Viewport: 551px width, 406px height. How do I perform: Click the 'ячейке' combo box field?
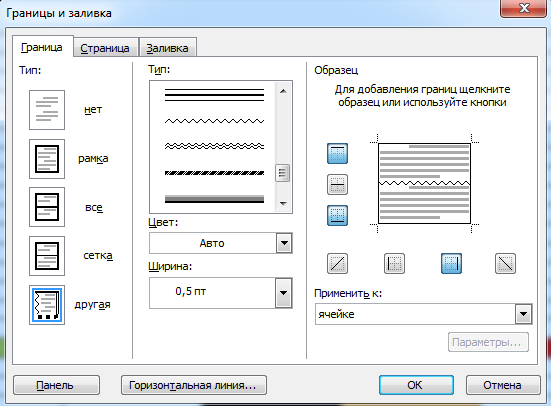(x=423, y=314)
